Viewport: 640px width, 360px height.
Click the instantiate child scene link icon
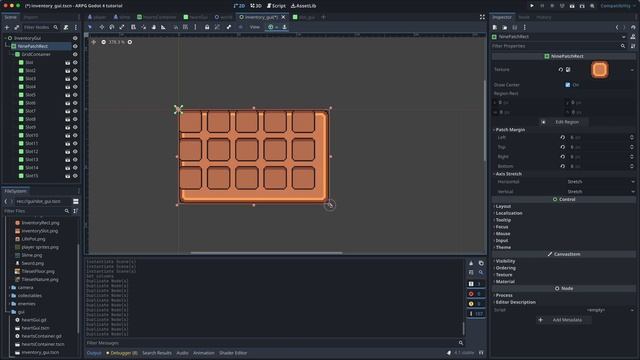click(x=17, y=27)
